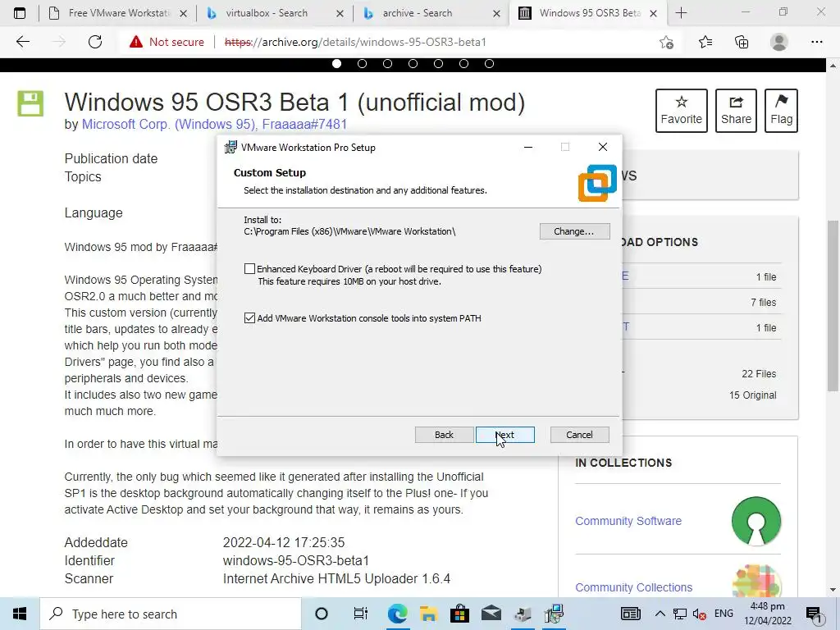
Task: Switch ENG input language indicator
Action: coord(724,614)
